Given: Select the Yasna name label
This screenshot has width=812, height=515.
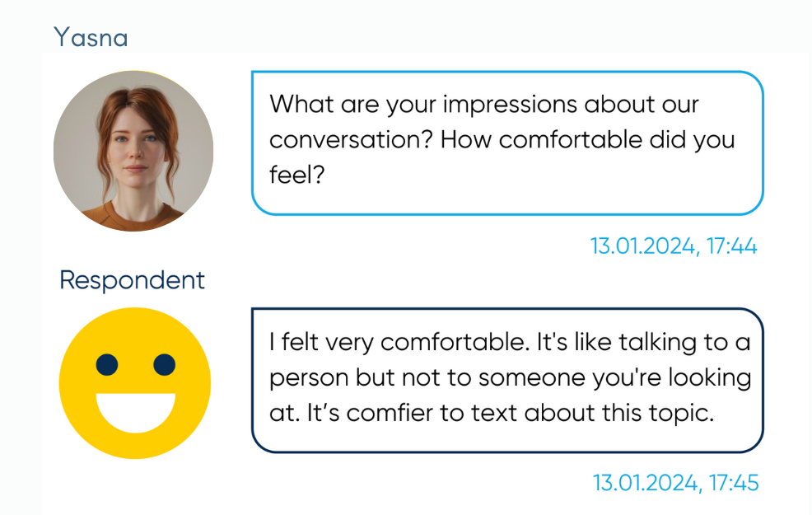Looking at the screenshot, I should point(91,38).
